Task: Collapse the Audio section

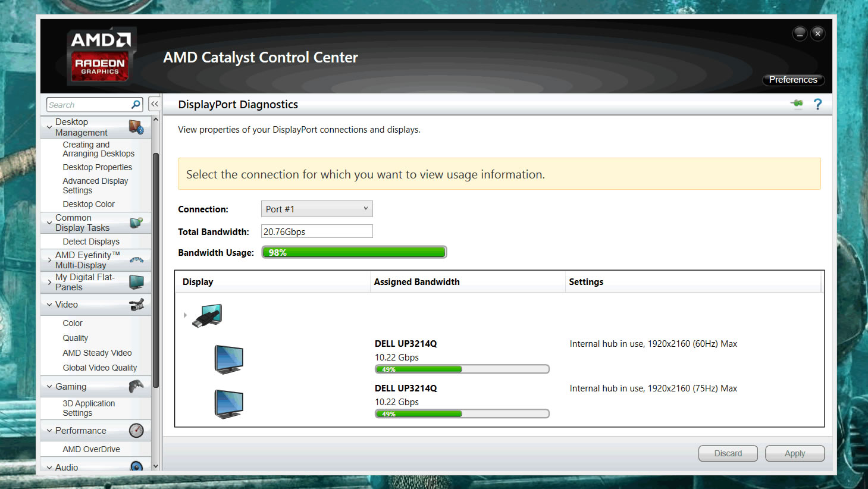Action: coord(49,468)
